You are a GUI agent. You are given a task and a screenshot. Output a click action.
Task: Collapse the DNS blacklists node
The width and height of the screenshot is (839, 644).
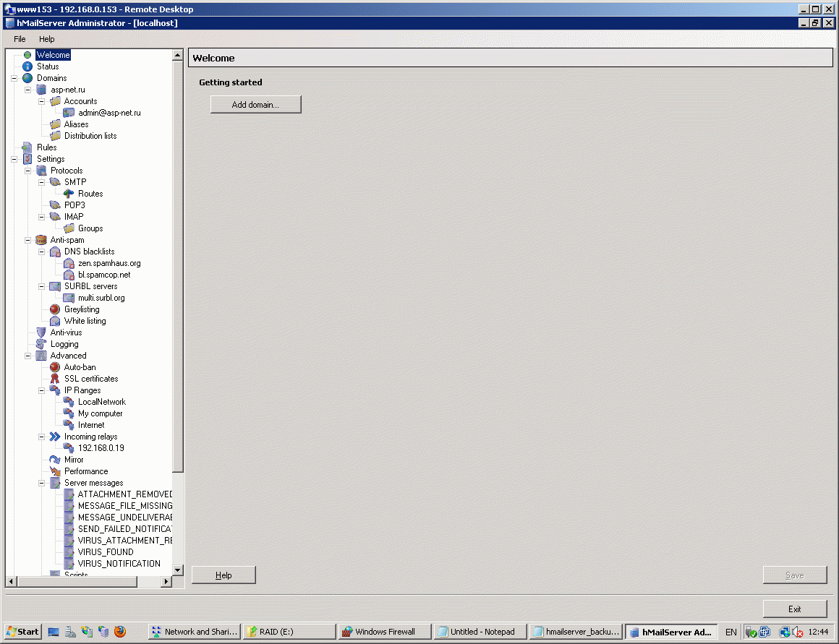point(42,252)
